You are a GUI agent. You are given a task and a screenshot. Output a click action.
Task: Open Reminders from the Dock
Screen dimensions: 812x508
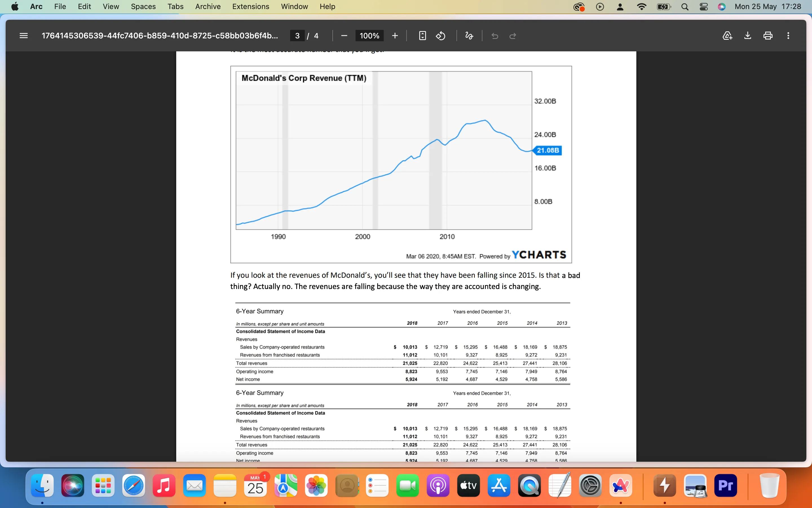click(377, 485)
